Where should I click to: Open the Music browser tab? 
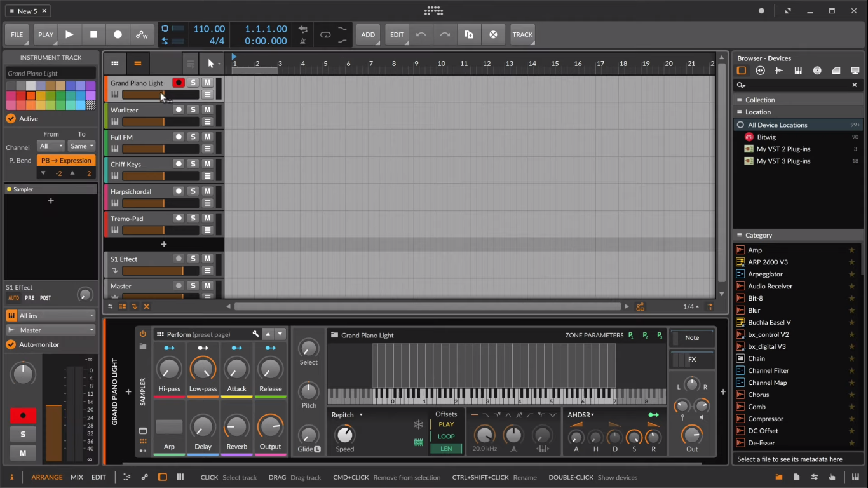817,70
